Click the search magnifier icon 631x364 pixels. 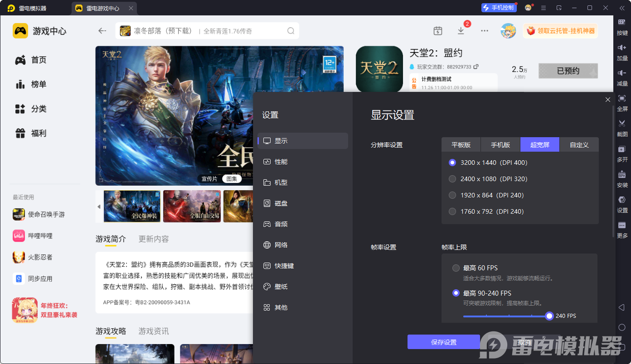coord(291,31)
